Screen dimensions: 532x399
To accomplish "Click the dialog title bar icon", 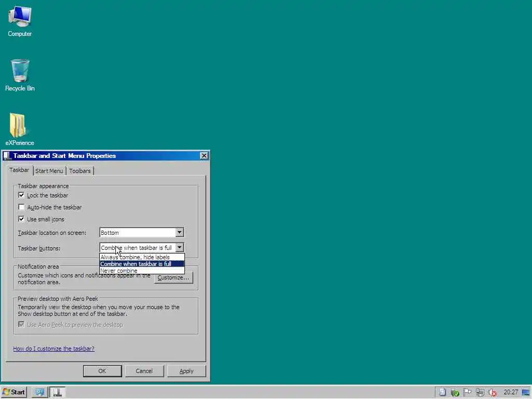I will pos(7,156).
